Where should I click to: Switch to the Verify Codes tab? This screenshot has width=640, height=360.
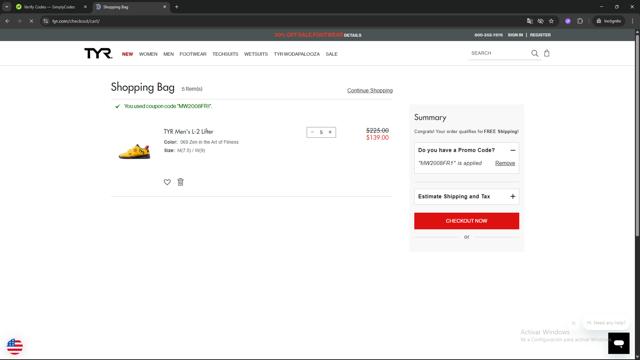click(51, 7)
